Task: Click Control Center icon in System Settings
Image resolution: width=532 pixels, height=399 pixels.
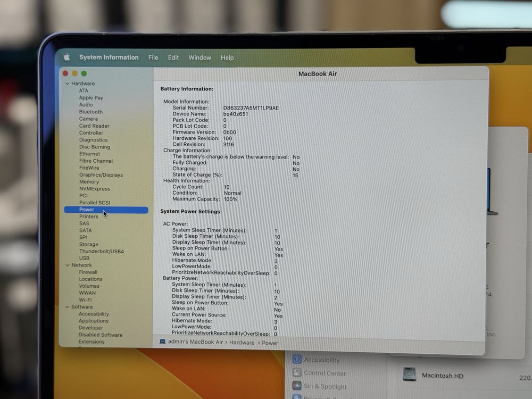Action: coord(297,372)
